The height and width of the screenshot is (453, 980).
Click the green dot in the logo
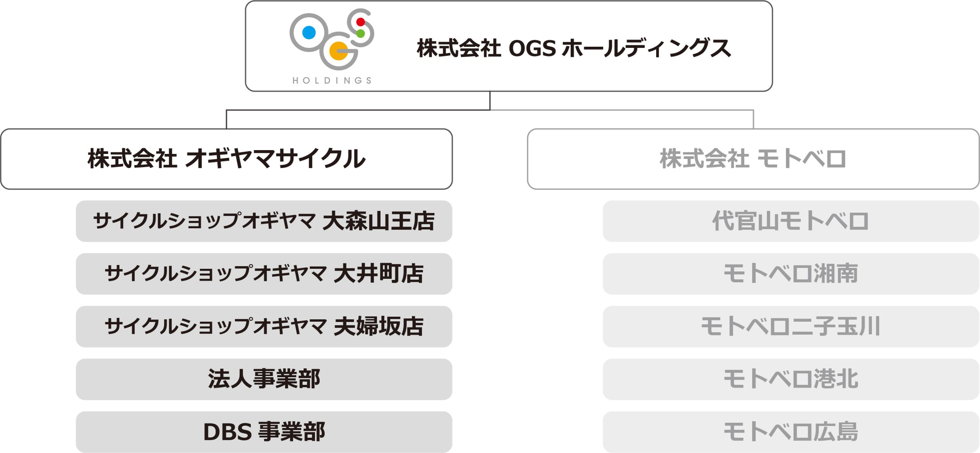[361, 34]
